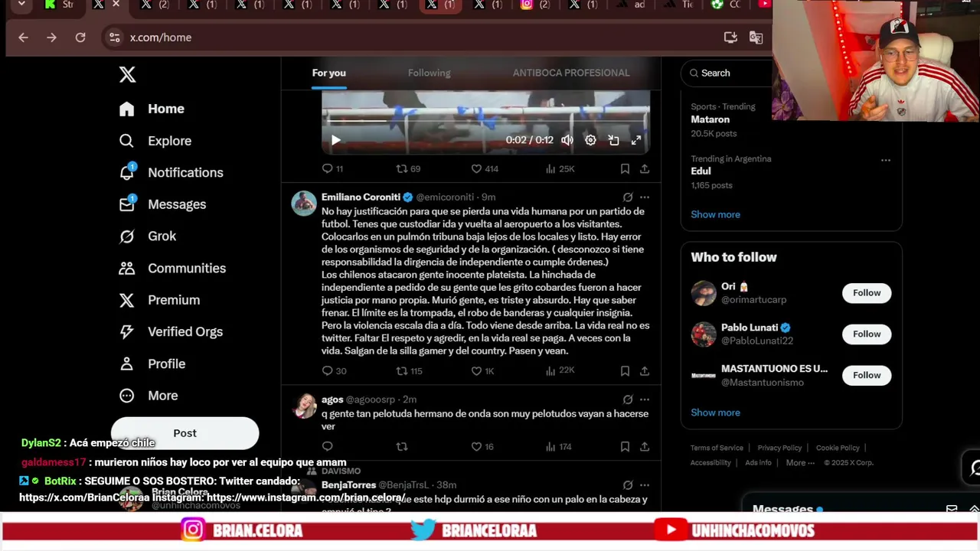Viewport: 980px width, 551px height.
Task: View analytics of the 22K views post
Action: (560, 370)
